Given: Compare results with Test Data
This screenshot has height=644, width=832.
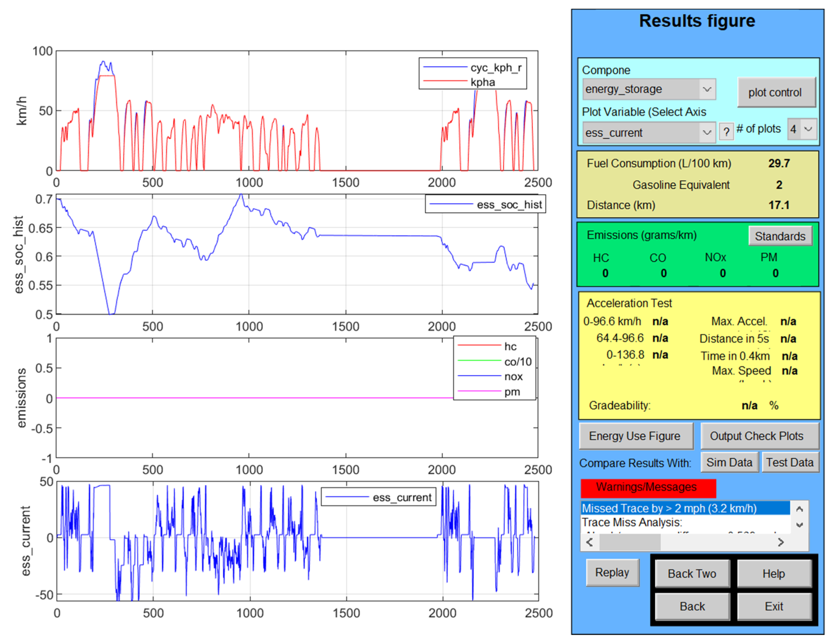Looking at the screenshot, I should click(790, 462).
